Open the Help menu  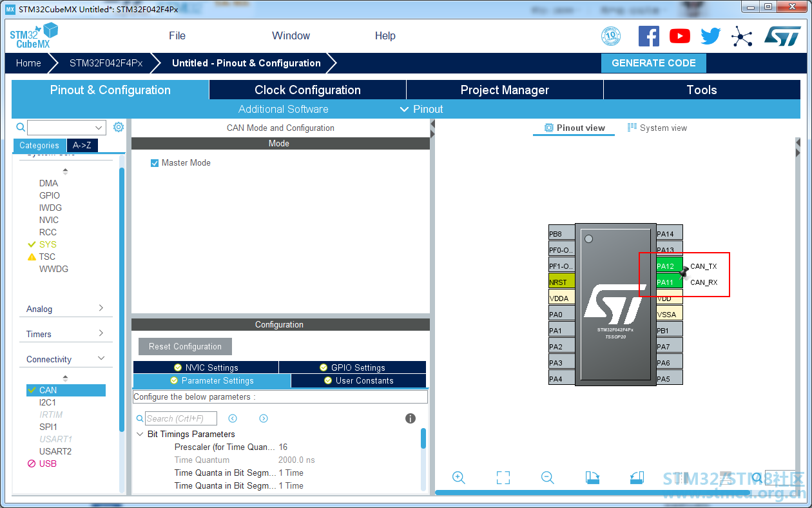coord(385,36)
